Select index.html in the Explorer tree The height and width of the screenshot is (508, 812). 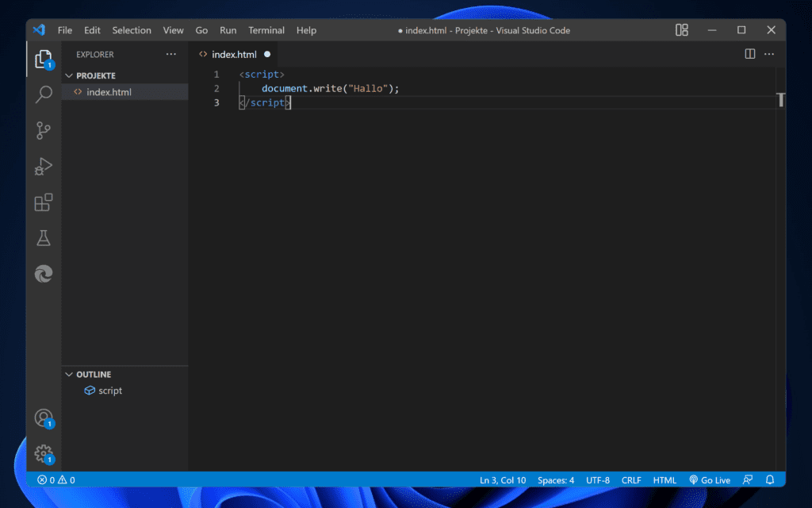coord(109,92)
